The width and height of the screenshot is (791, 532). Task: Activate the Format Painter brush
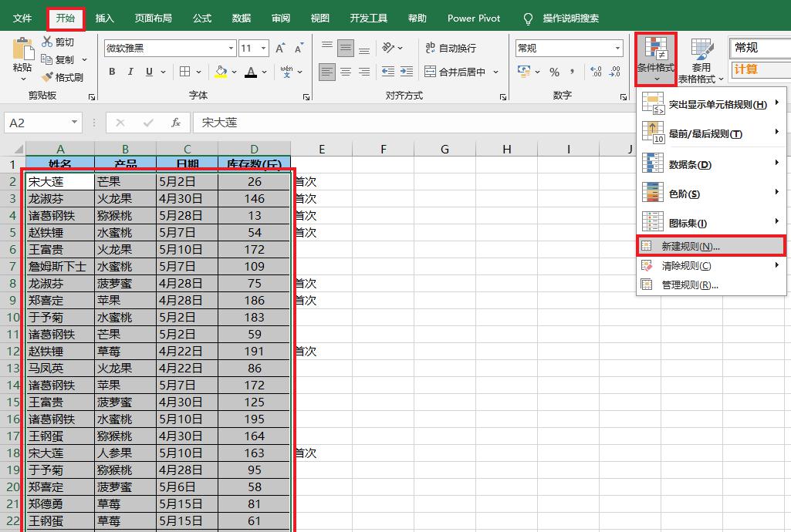click(62, 77)
